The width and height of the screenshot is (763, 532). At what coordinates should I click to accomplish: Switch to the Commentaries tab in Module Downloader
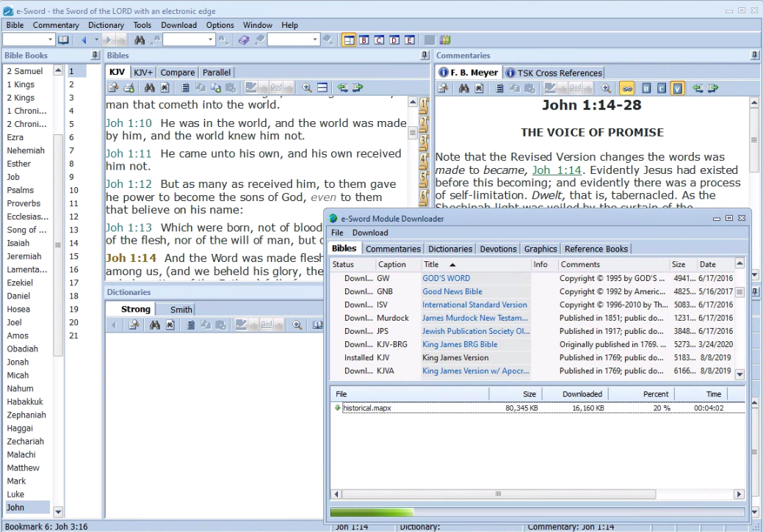point(393,249)
